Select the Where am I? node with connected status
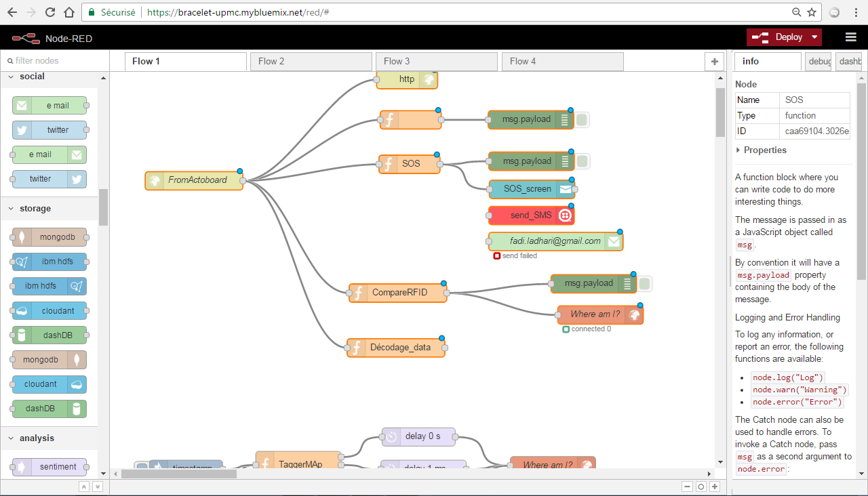 (x=600, y=314)
